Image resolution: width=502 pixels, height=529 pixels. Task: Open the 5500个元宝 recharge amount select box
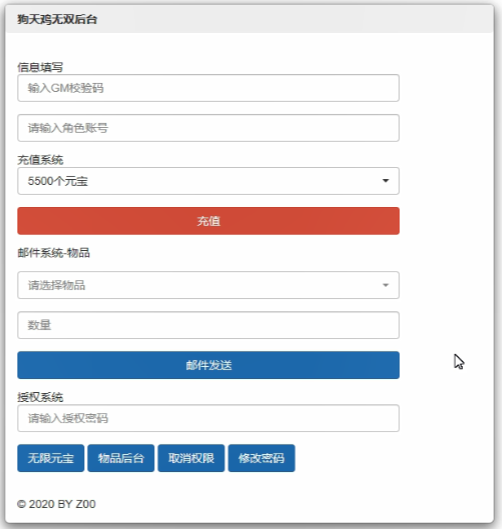coord(208,181)
